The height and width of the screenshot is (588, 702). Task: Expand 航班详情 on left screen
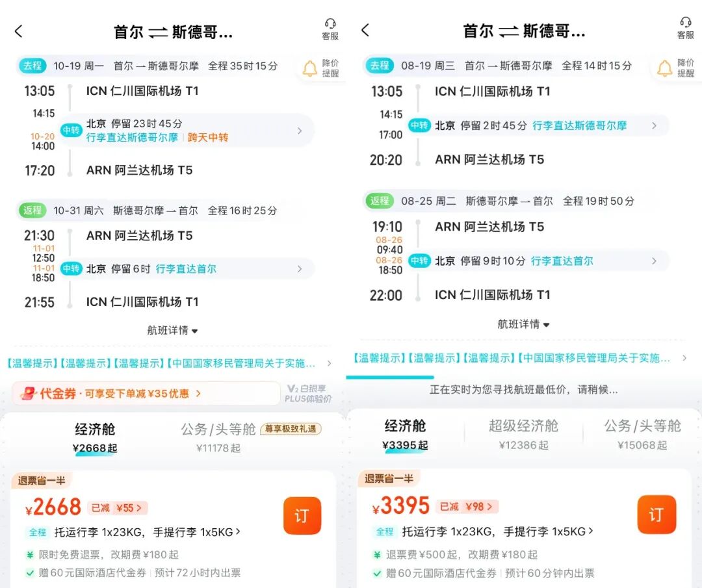172,330
